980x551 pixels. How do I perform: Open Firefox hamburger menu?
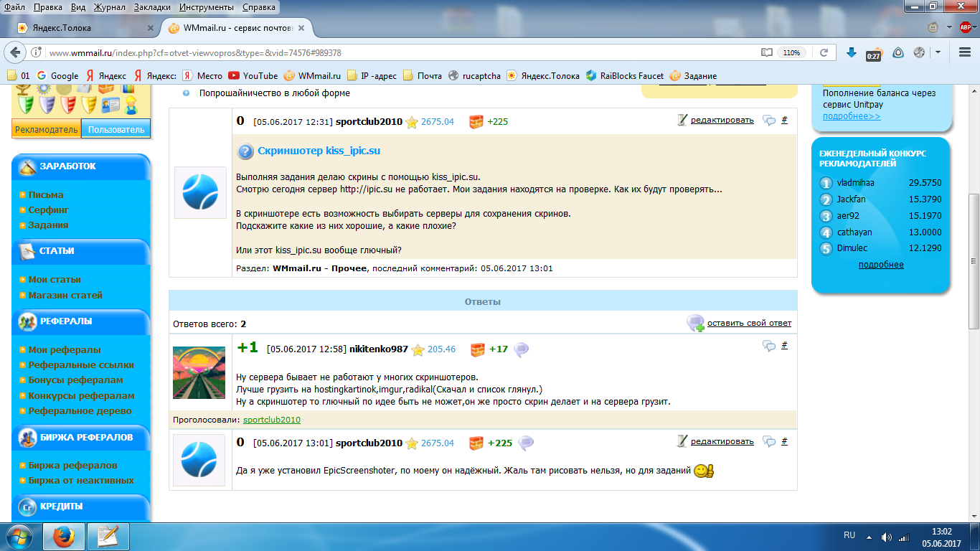[965, 52]
